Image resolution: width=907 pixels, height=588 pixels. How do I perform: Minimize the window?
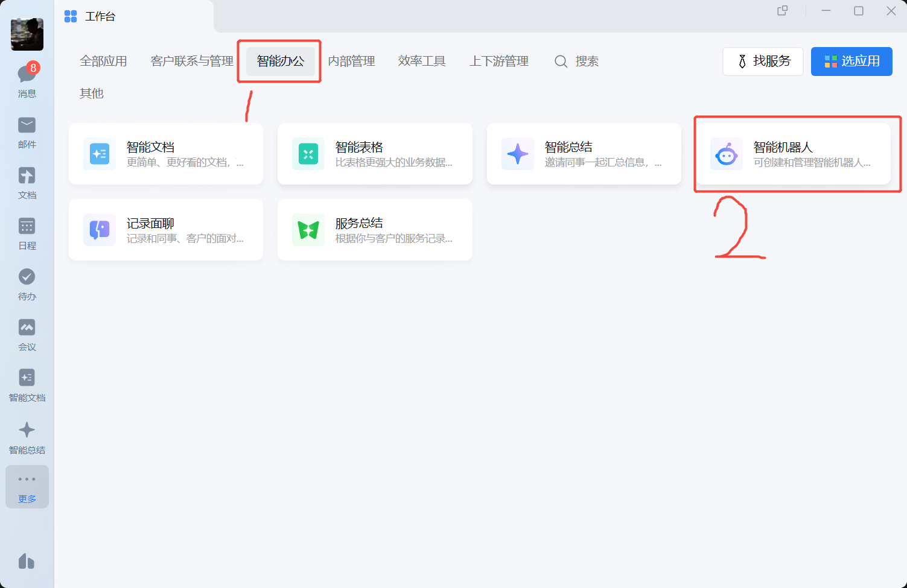click(826, 11)
